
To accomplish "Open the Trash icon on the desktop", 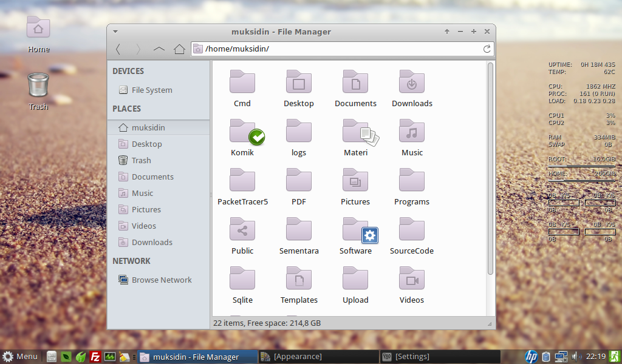I will point(38,88).
